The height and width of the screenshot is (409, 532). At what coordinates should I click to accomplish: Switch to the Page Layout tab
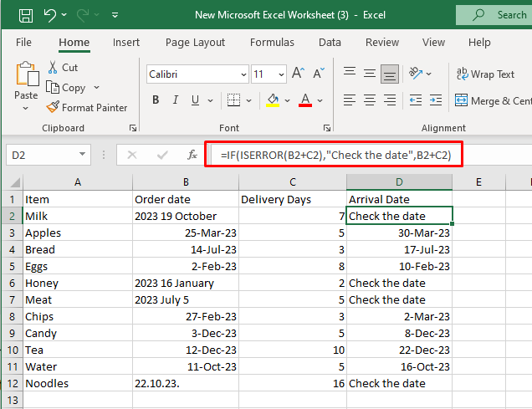click(195, 42)
